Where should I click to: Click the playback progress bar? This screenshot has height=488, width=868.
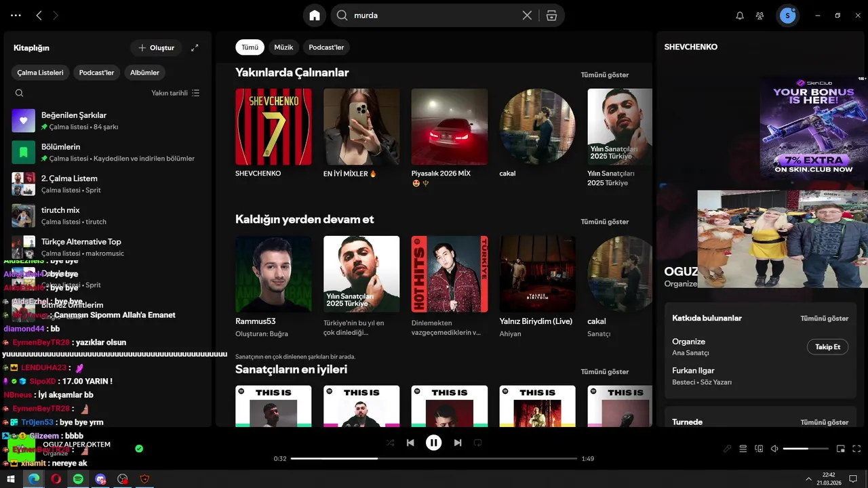pos(433,459)
